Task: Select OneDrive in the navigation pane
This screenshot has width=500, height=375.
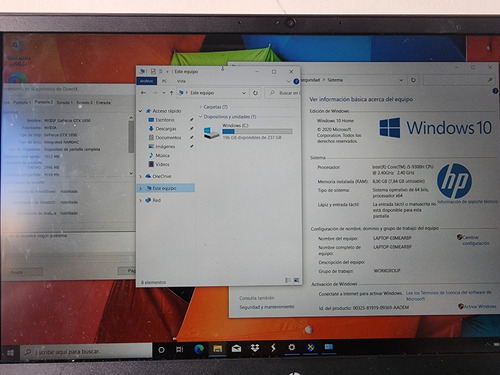Action: [158, 176]
